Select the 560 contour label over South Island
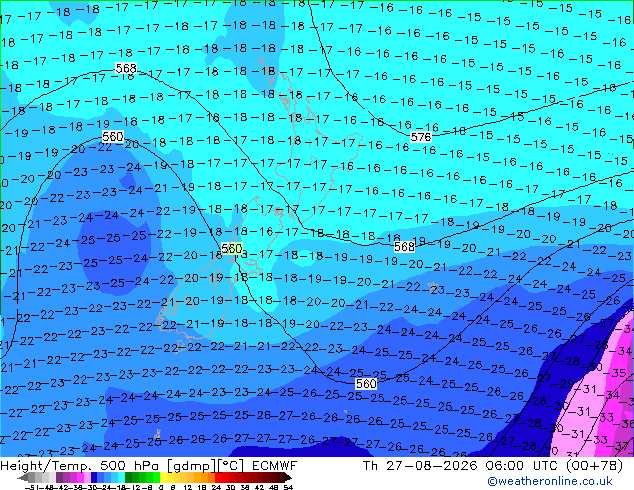 [x=232, y=248]
